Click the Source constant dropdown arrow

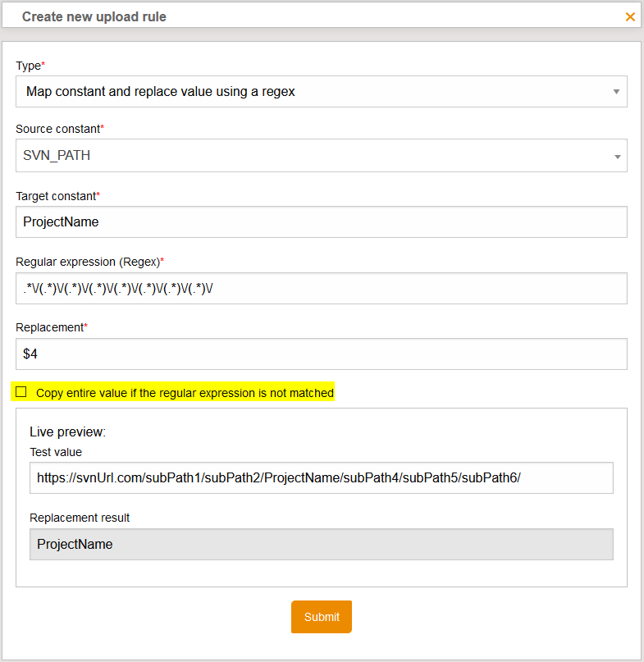616,157
